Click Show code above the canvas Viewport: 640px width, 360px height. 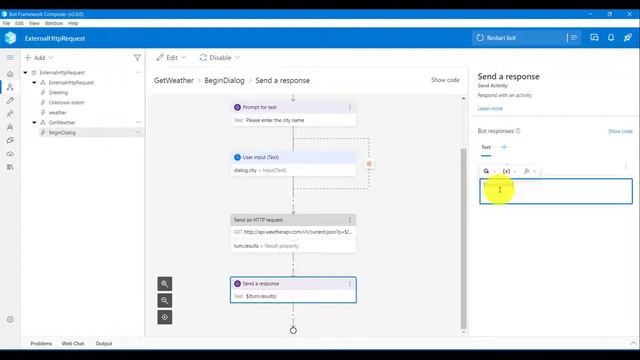click(445, 80)
